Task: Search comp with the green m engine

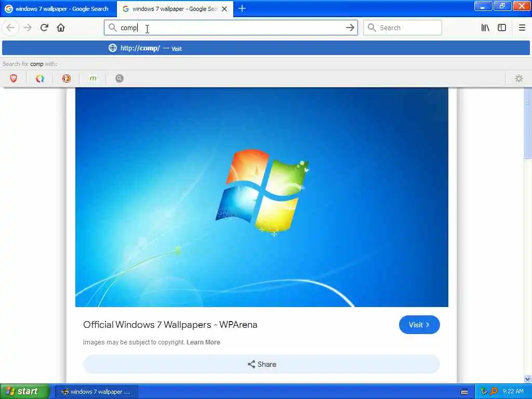Action: click(x=93, y=78)
